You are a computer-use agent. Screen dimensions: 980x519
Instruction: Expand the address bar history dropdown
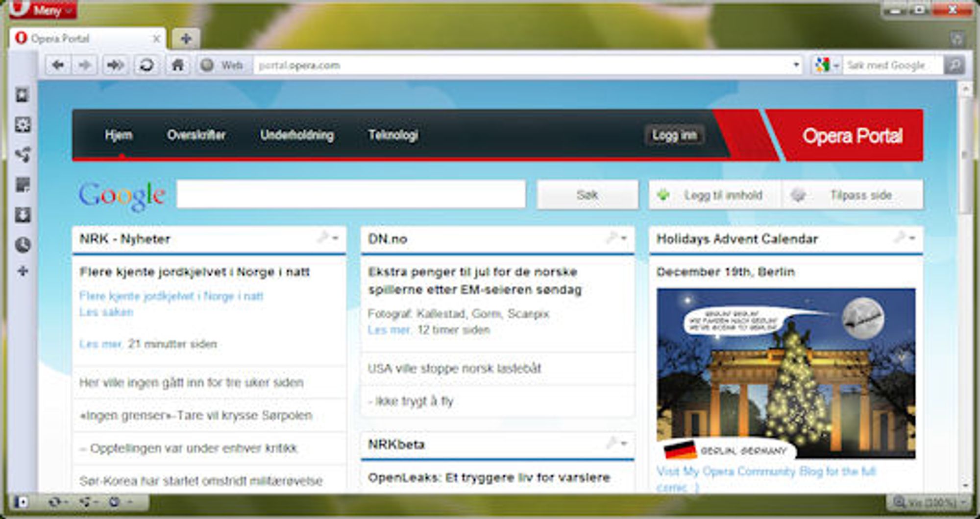[796, 65]
